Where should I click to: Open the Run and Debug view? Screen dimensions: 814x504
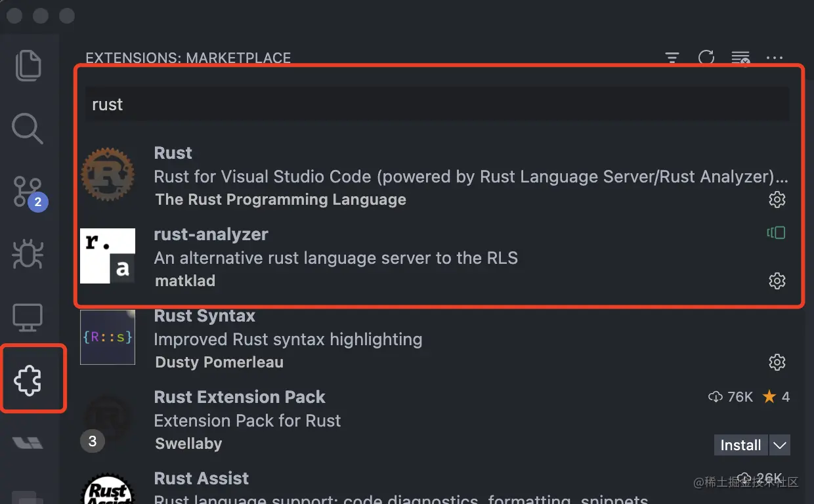(28, 255)
